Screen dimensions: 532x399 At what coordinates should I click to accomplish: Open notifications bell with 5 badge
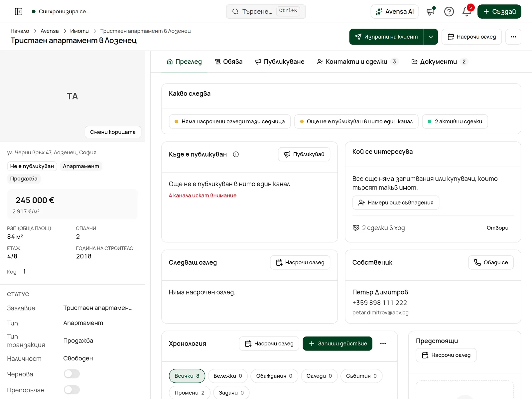click(467, 12)
